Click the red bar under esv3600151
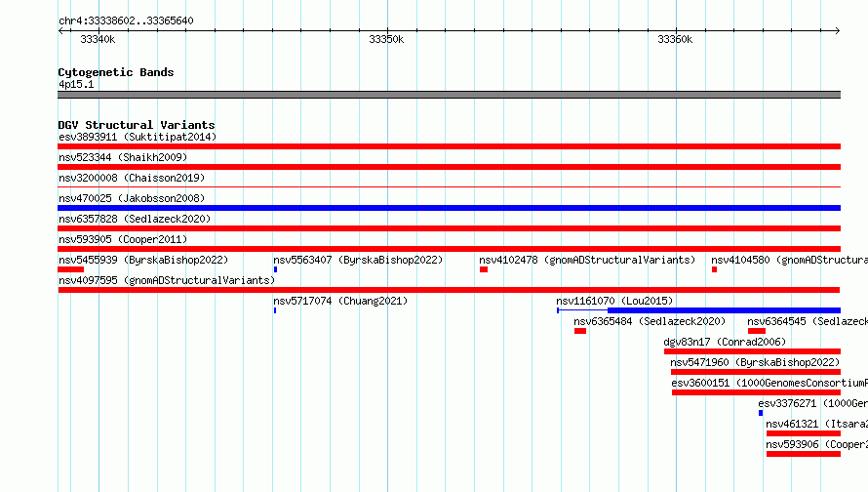The width and height of the screenshot is (868, 492). (756, 392)
